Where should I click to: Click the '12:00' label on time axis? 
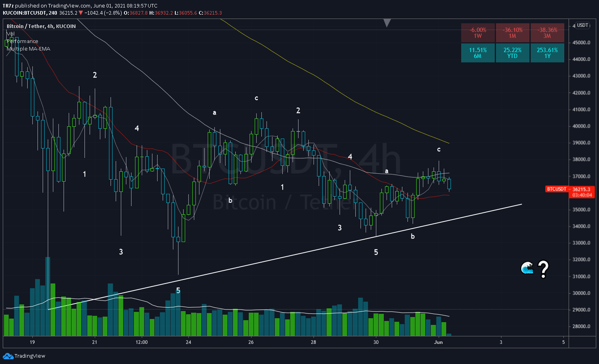(141, 342)
